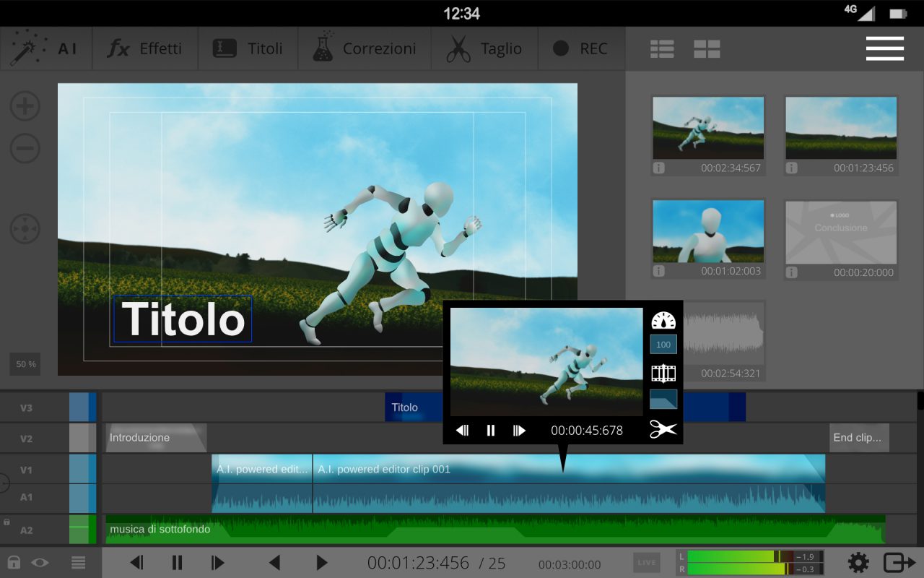
Task: Click the film strip icon in popup
Action: (x=663, y=374)
